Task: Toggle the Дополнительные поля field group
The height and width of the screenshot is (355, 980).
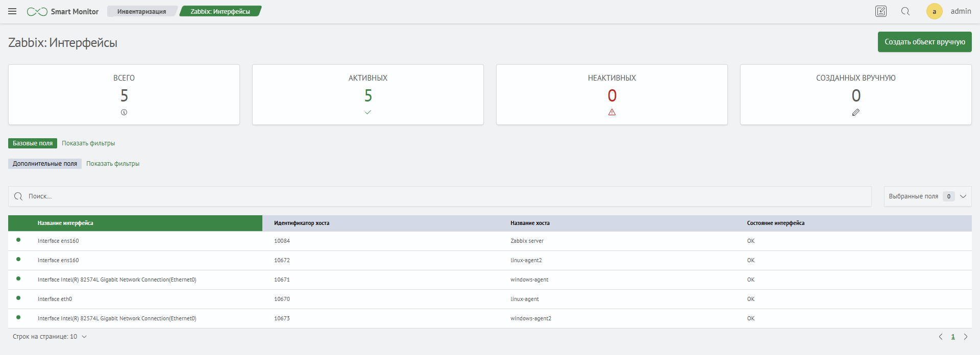Action: click(x=45, y=164)
